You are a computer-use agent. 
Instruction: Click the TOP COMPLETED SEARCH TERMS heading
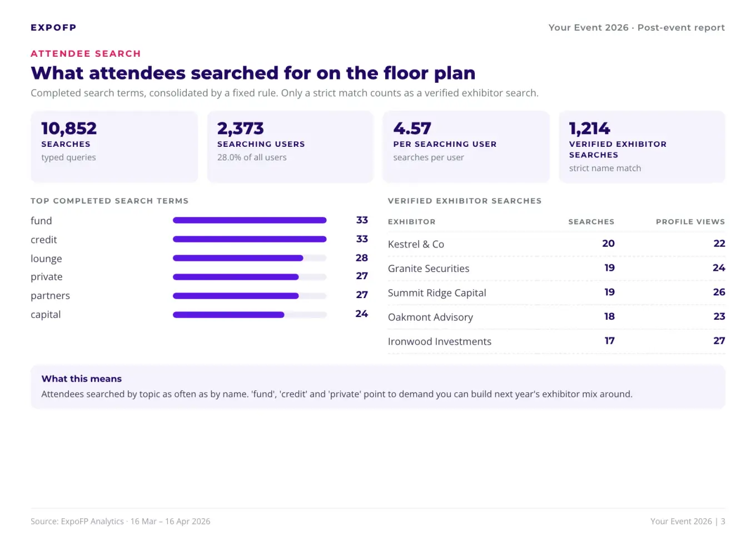pos(110,201)
